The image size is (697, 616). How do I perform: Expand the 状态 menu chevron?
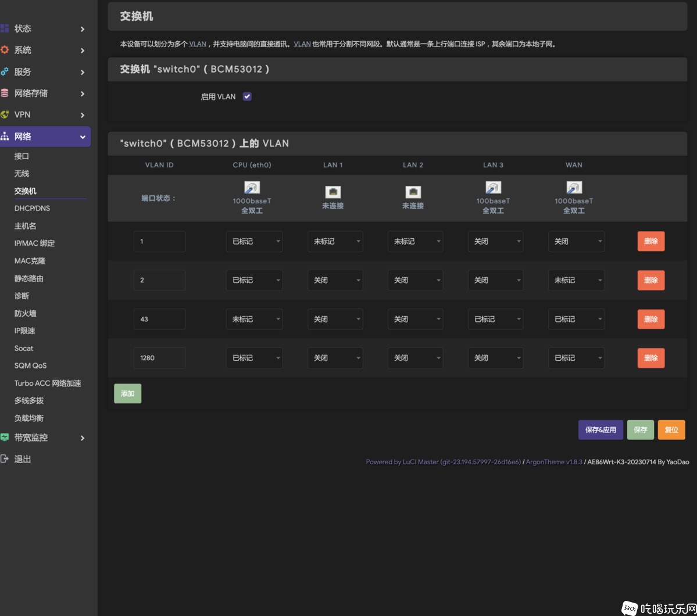[x=82, y=29]
